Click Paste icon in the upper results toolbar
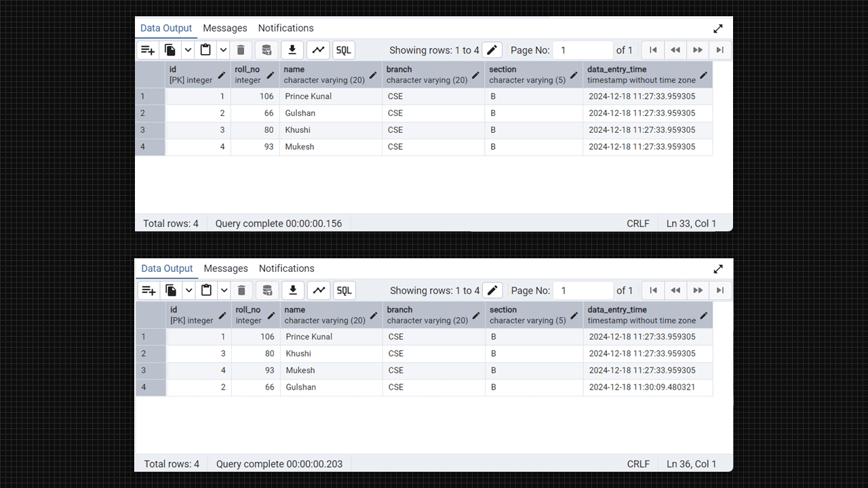 tap(205, 50)
